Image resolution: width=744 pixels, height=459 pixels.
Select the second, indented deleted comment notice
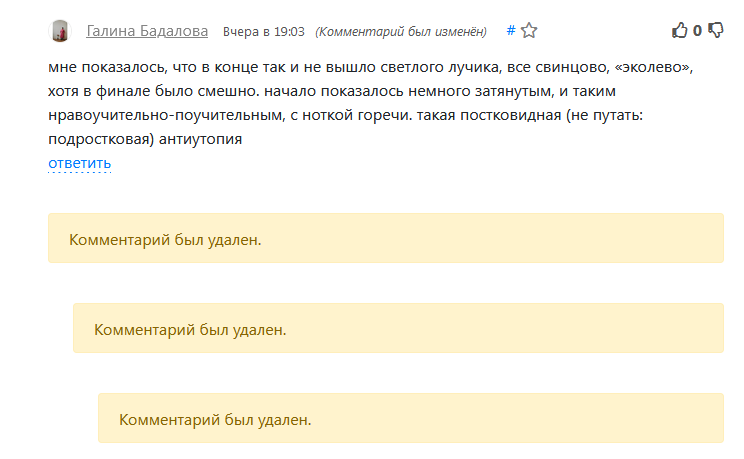[x=397, y=329]
